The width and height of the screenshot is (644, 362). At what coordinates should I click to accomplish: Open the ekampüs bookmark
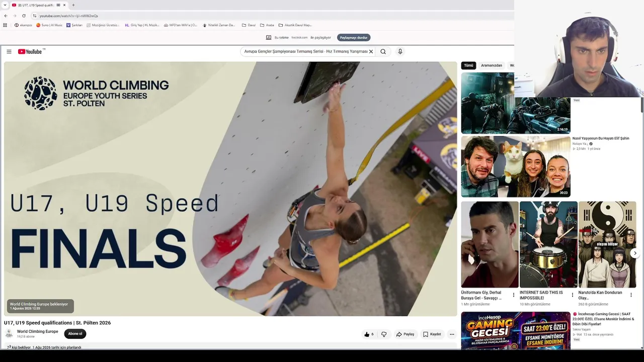(x=23, y=25)
